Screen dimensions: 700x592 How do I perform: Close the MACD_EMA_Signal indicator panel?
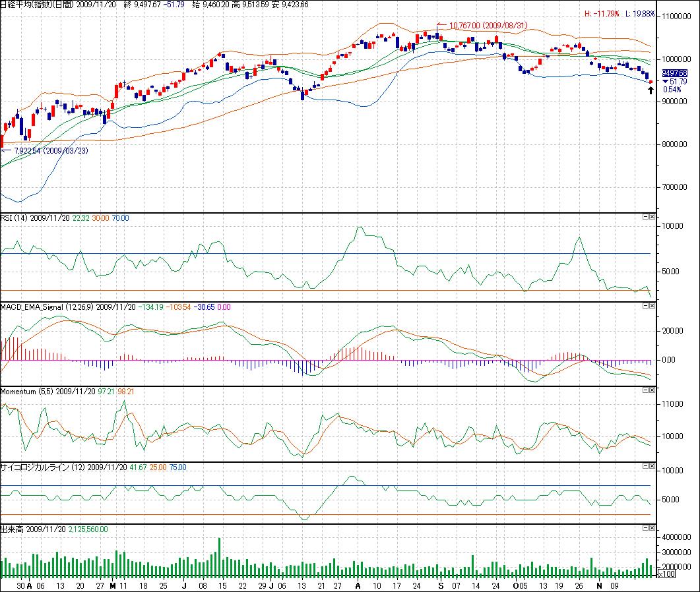pyautogui.click(x=652, y=306)
